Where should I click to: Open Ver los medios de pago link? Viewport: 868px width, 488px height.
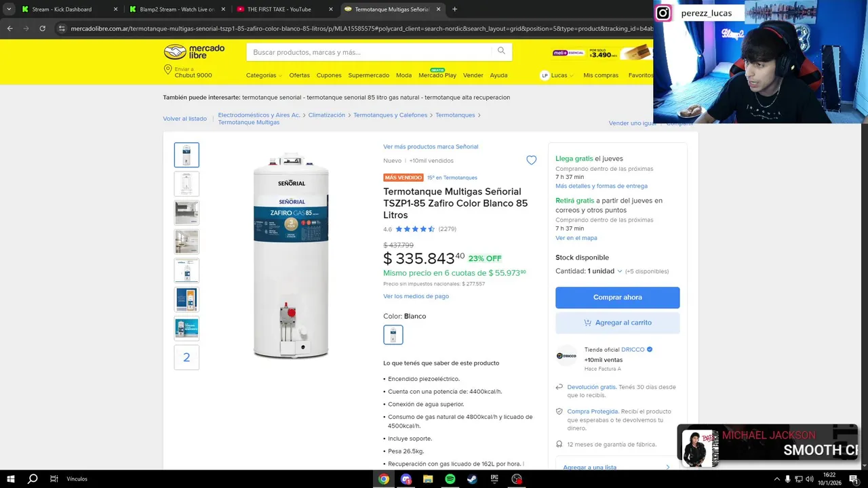tap(416, 296)
